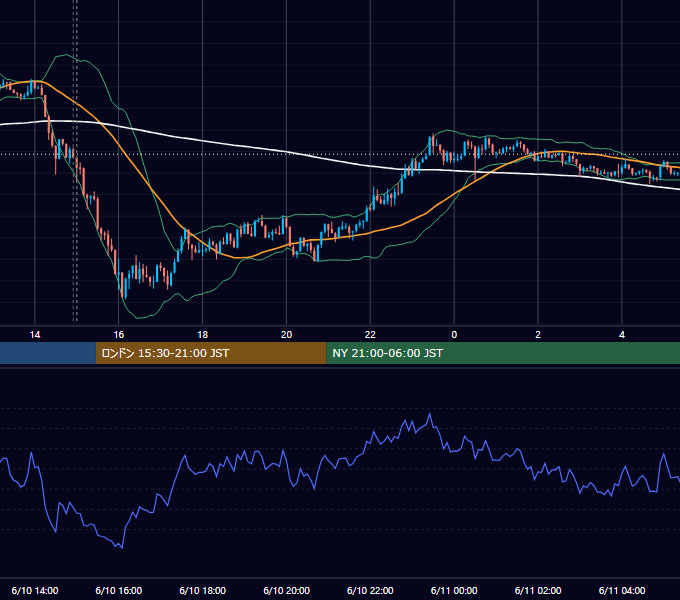Click the 2 hour axis label
This screenshot has width=680, height=600.
[x=538, y=335]
